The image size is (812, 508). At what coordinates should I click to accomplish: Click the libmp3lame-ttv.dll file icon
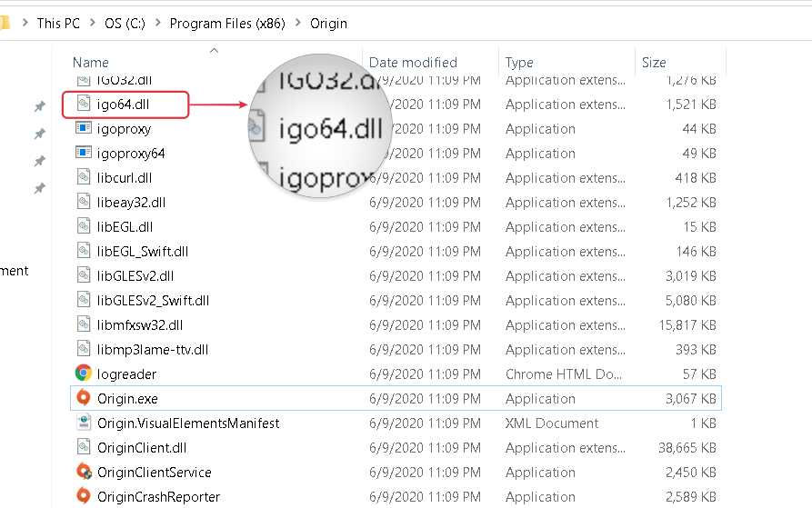tap(84, 349)
